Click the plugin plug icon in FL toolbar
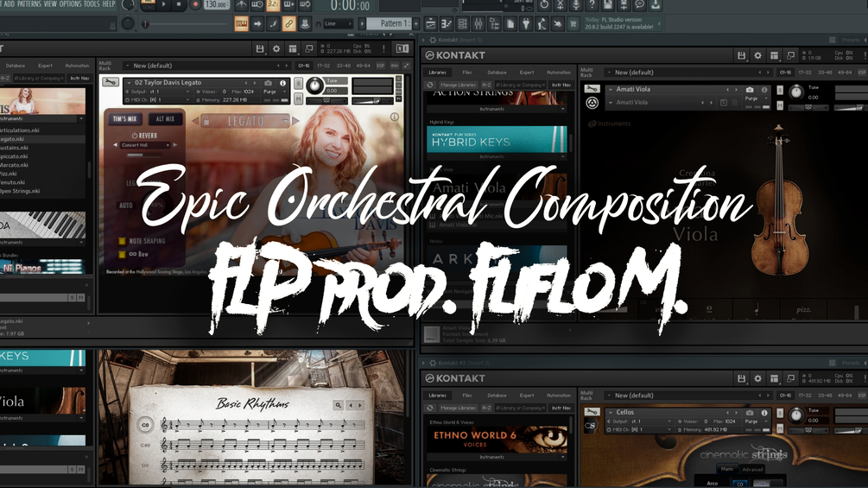Screen dimensions: 868x488 tap(527, 24)
